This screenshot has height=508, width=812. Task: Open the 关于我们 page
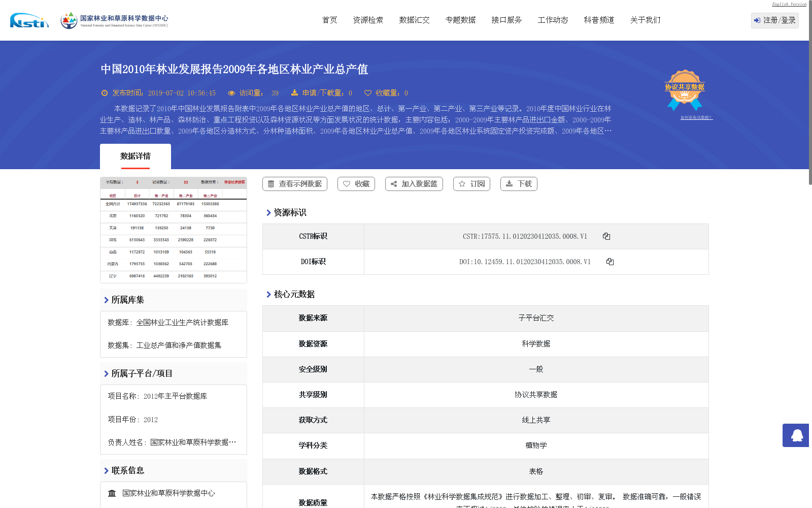coord(645,20)
